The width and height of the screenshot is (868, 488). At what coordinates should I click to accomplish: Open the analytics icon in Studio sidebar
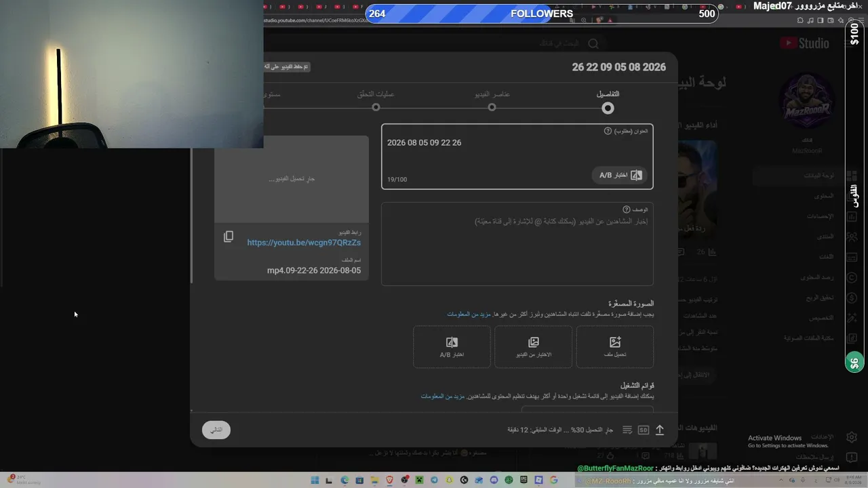click(852, 216)
